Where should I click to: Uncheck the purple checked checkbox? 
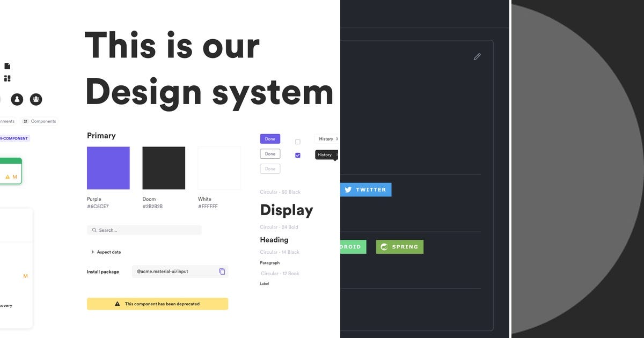click(298, 155)
